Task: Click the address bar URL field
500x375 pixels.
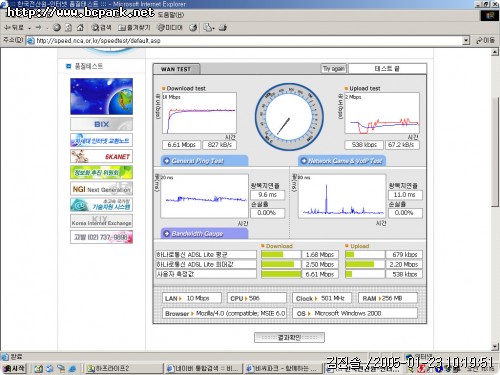Action: click(x=248, y=41)
